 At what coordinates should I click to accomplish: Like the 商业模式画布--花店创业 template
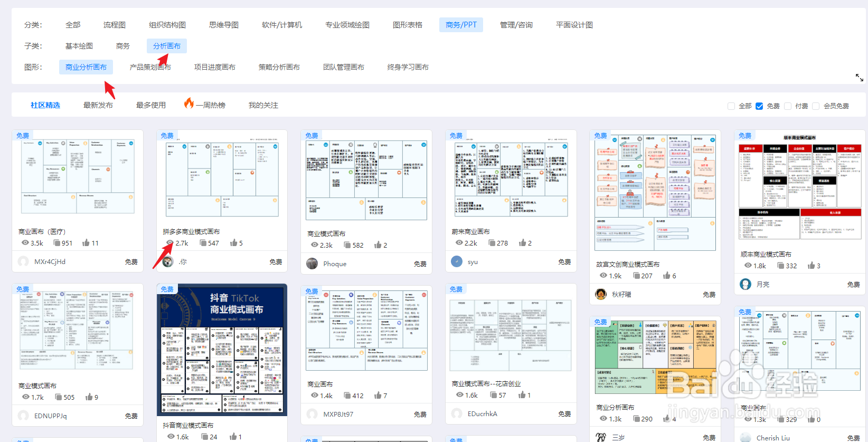pyautogui.click(x=522, y=395)
